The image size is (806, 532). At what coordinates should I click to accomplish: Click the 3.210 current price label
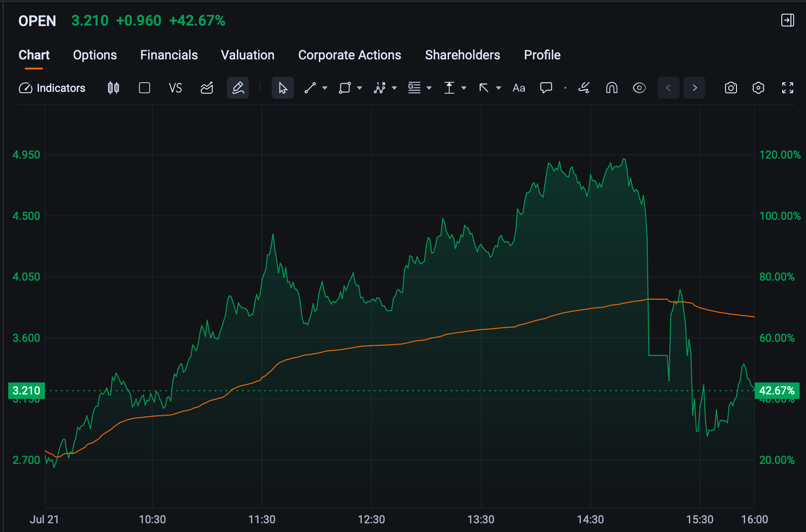27,391
